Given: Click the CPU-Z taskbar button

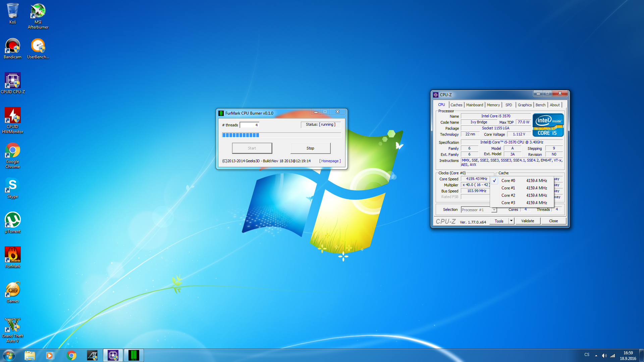Looking at the screenshot, I should pos(113,355).
